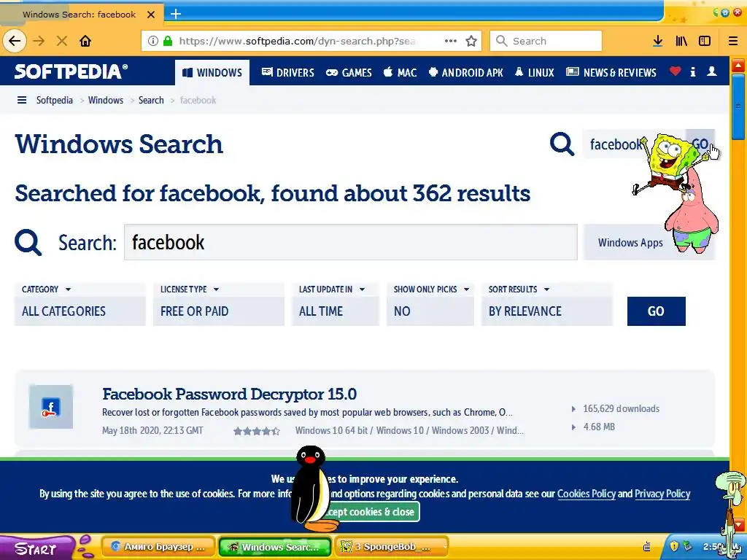Focus the top-right facebook search box

(634, 144)
